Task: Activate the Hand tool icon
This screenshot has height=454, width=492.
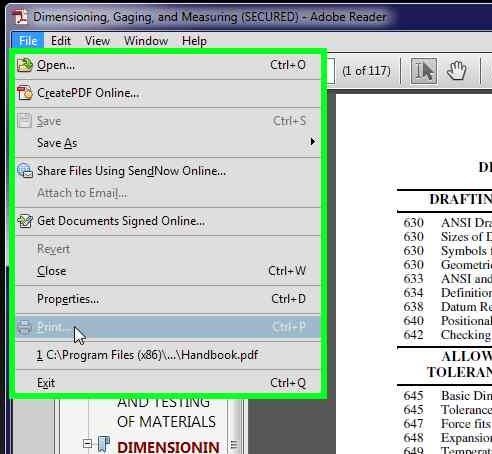Action: pos(456,71)
